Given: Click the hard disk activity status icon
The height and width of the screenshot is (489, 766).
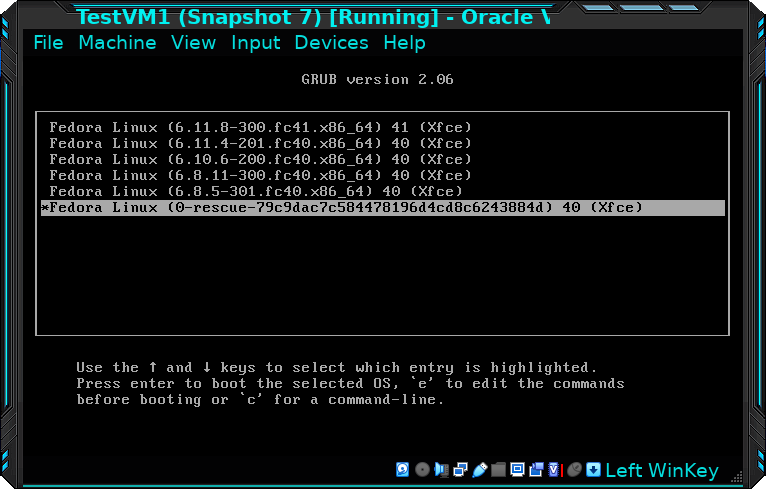Looking at the screenshot, I should pos(403,469).
